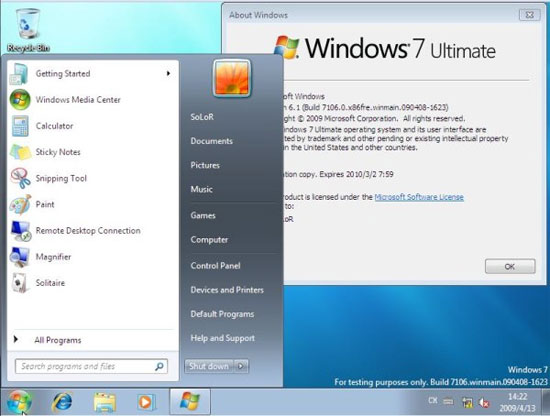The width and height of the screenshot is (550, 416).
Task: Click OK in About Windows dialog
Action: (x=510, y=267)
